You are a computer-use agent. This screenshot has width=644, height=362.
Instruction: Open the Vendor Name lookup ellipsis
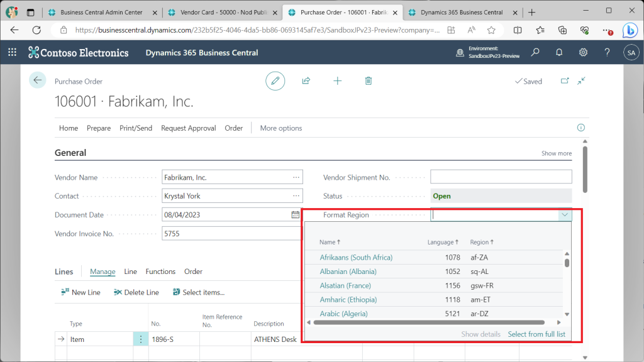pyautogui.click(x=296, y=177)
